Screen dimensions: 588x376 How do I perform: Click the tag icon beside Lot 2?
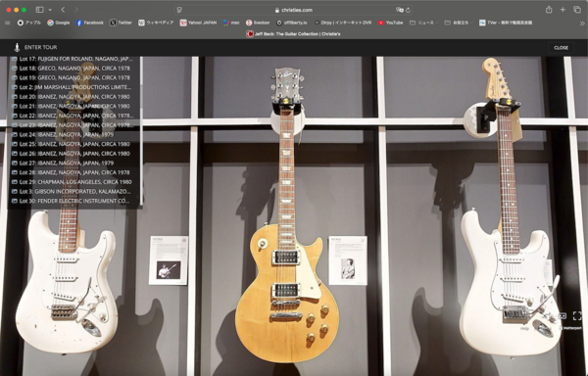click(x=15, y=87)
